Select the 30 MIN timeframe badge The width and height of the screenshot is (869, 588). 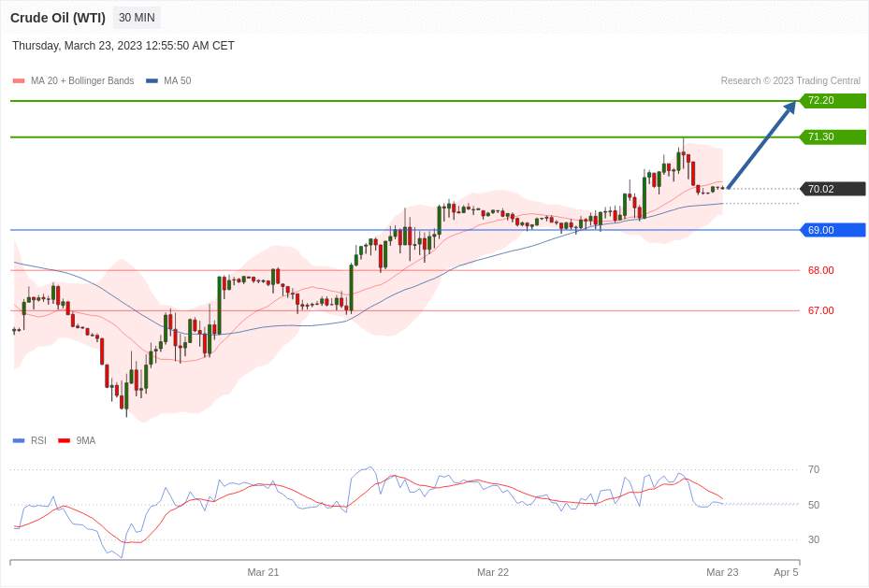coord(137,18)
